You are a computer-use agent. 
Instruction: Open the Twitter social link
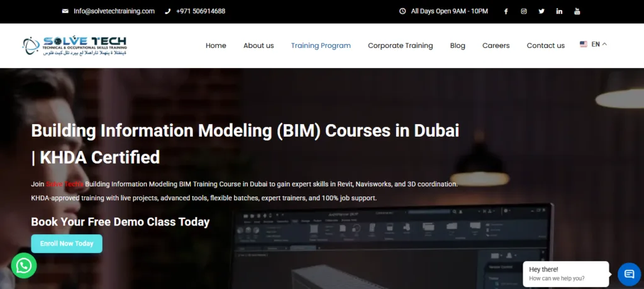click(541, 11)
